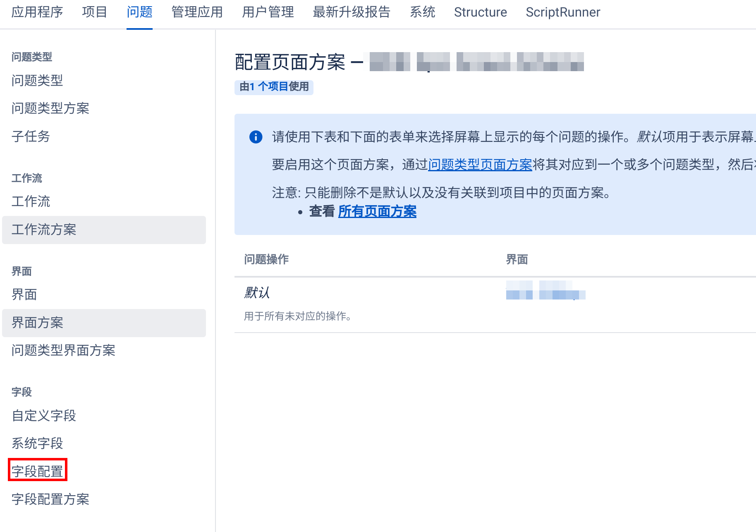
Task: Click the 界面 table column header
Action: 517,259
